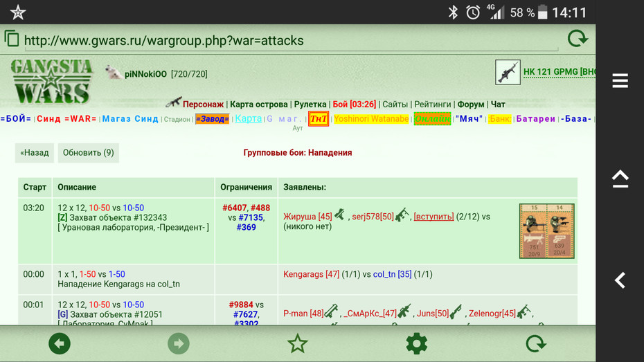Screen dimensions: 644x362
Task: Go back using sidebar chevron
Action: coord(620,280)
